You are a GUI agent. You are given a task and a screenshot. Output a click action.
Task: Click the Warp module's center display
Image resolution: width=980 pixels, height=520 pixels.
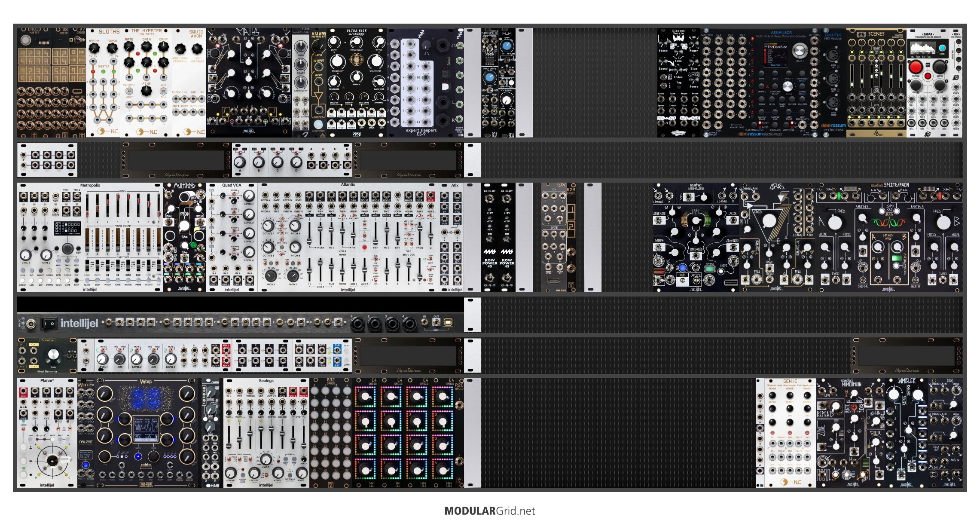point(146,429)
